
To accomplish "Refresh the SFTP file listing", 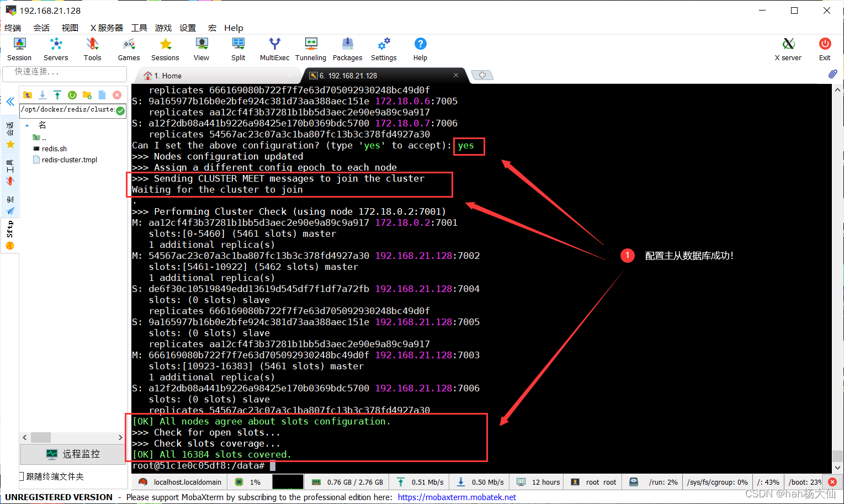I will [72, 95].
